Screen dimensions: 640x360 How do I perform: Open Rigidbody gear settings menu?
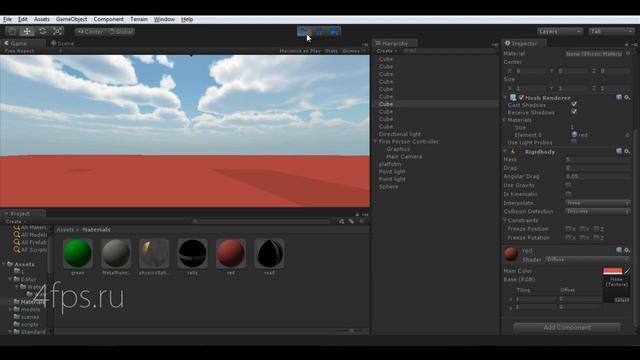[x=627, y=151]
